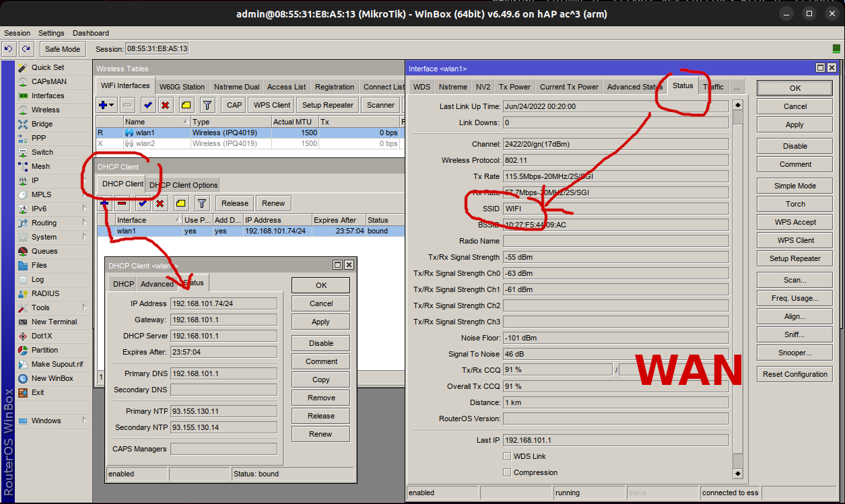Click the Undo arrow in the main toolbar

point(9,48)
